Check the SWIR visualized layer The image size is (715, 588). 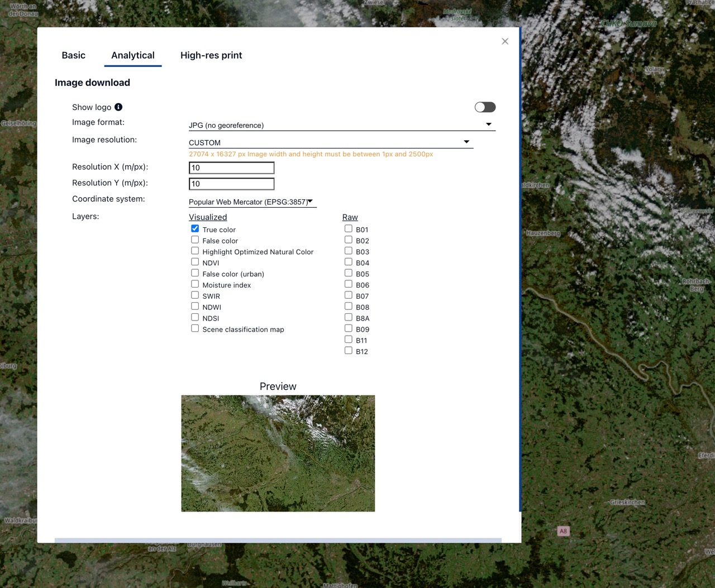coord(195,295)
